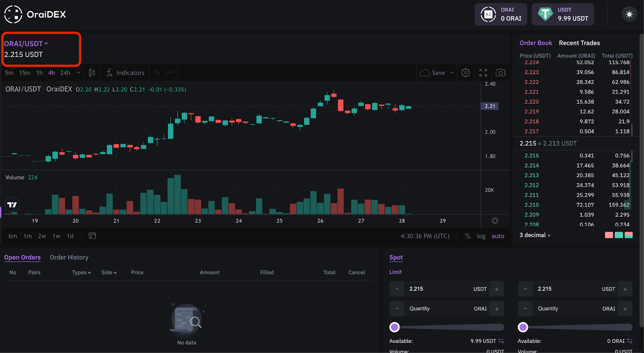
Task: Toggle log scale mode
Action: coord(481,236)
